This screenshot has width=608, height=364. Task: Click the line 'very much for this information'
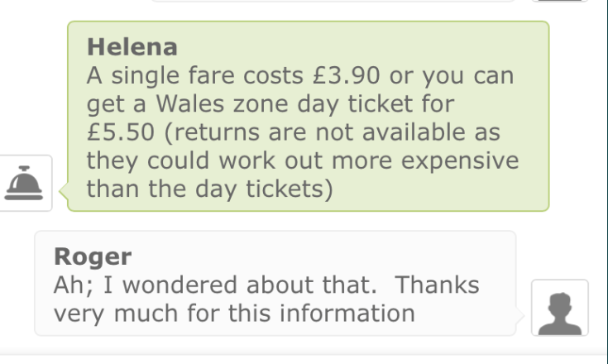click(233, 314)
